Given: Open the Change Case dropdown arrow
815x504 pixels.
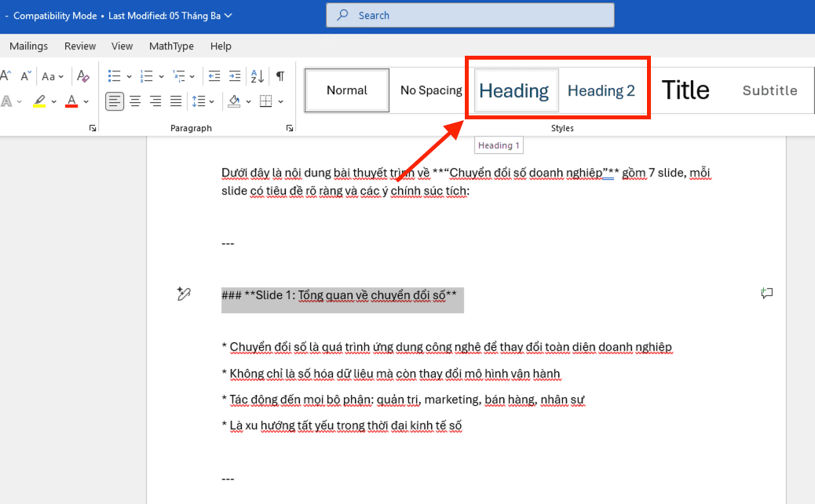Looking at the screenshot, I should pos(61,77).
